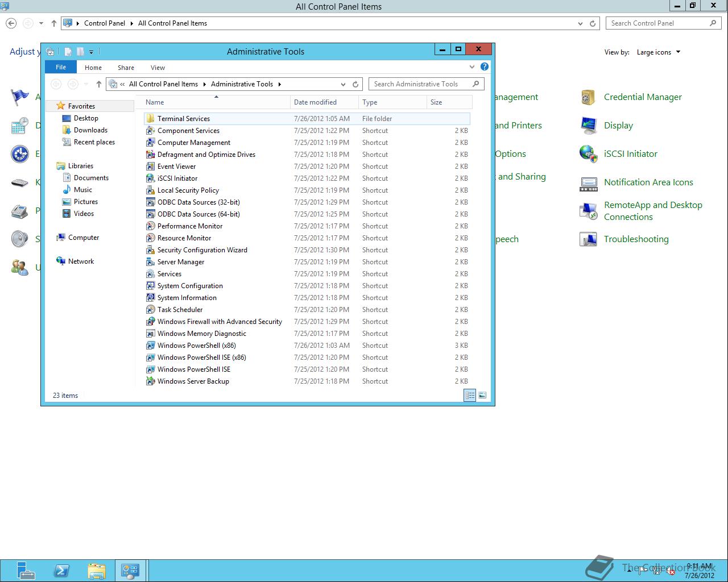Open the Terminal Services folder icon
Viewport: 728px width, 582px height.
click(x=150, y=118)
